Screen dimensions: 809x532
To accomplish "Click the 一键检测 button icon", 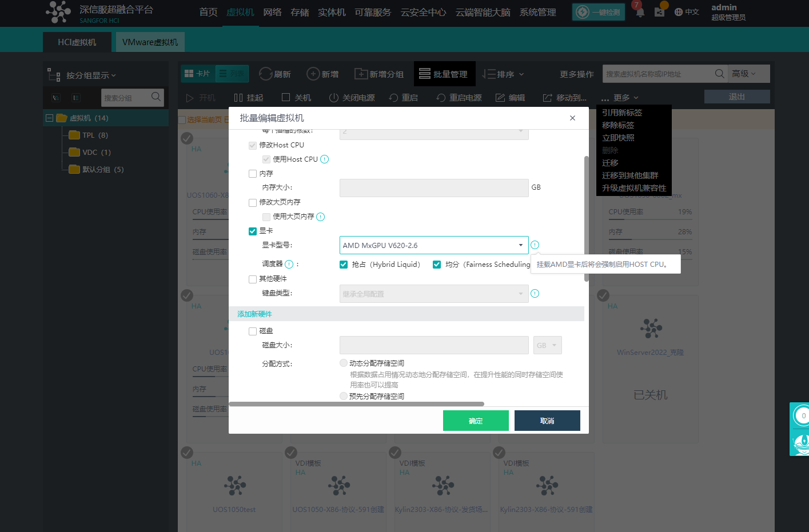I will pos(583,12).
